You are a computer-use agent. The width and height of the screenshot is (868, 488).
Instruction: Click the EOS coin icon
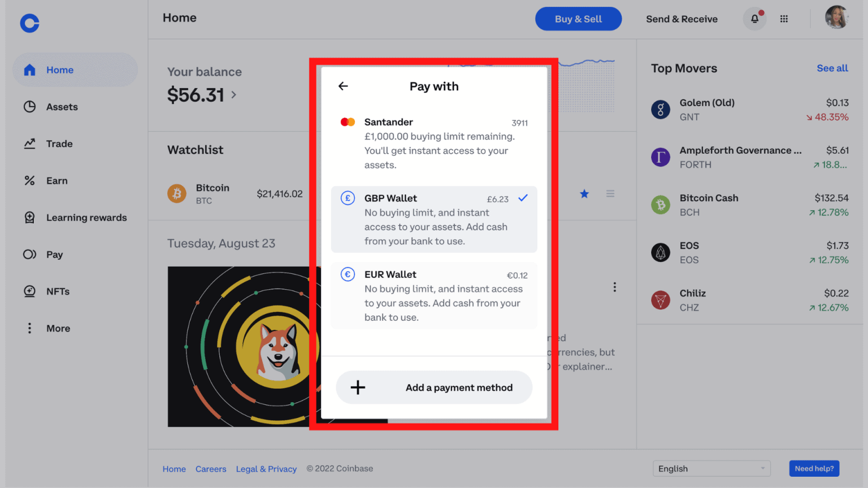point(661,252)
